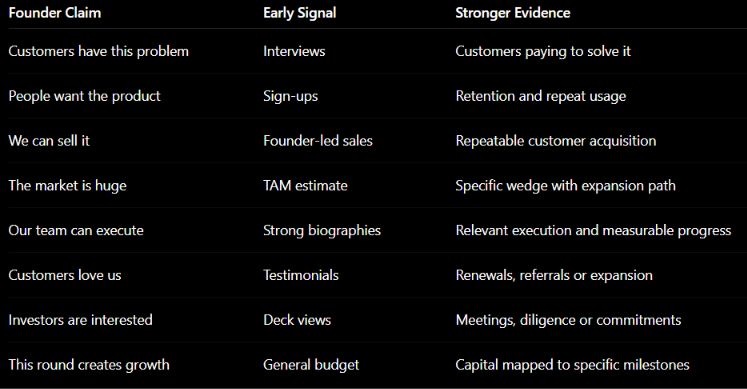747x389 pixels.
Task: Click 'Customers paying to solve it' text
Action: pos(543,51)
